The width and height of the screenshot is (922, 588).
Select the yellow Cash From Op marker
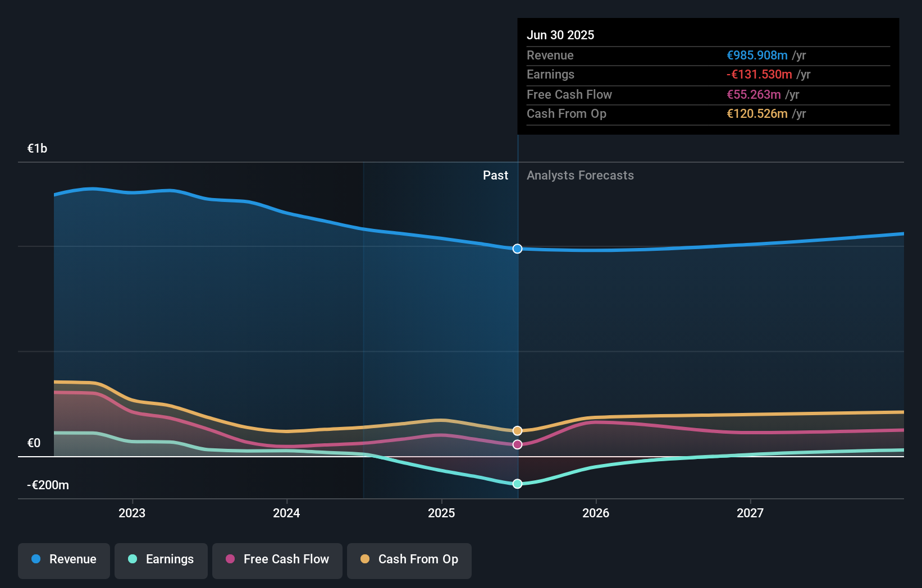[517, 430]
